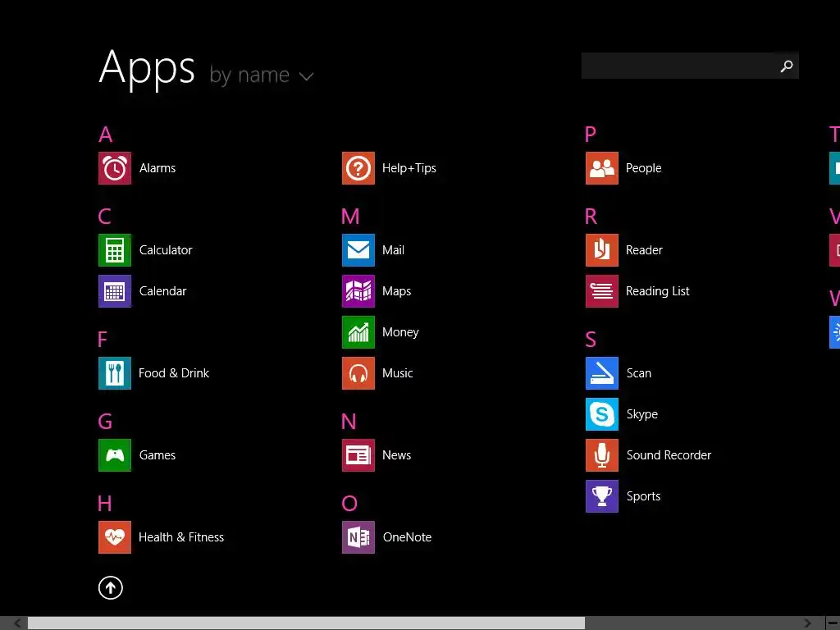840x630 pixels.
Task: Click the letter S group header
Action: tap(591, 340)
